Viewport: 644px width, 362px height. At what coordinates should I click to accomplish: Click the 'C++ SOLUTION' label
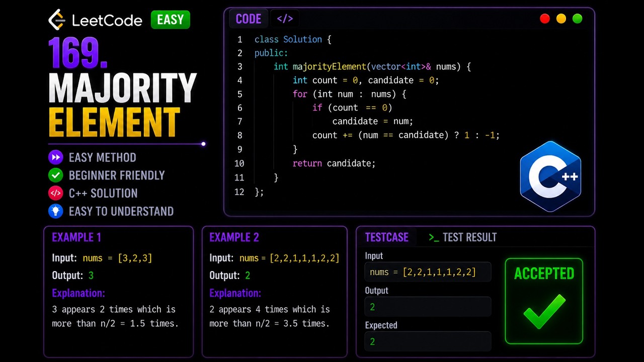pos(103,193)
